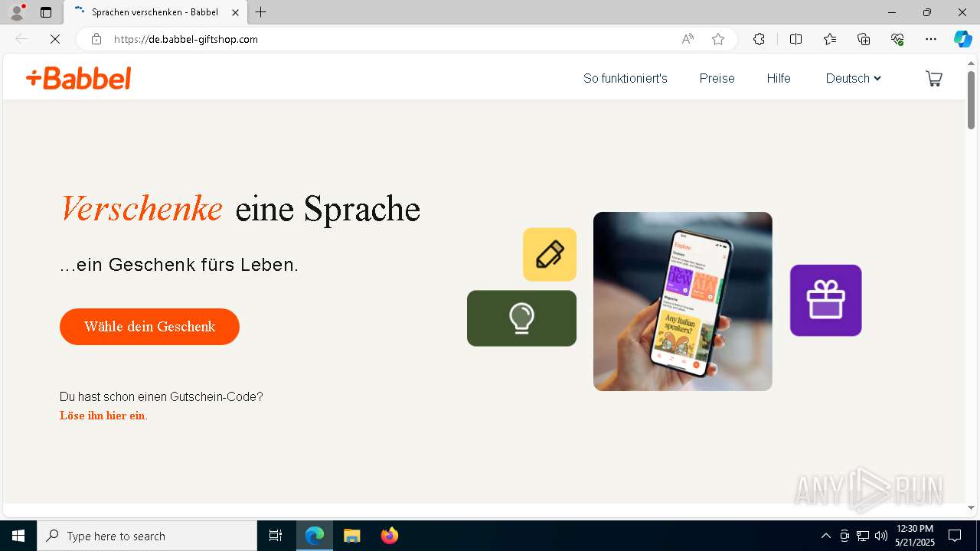
Task: Open Read aloud in address bar
Action: click(688, 39)
